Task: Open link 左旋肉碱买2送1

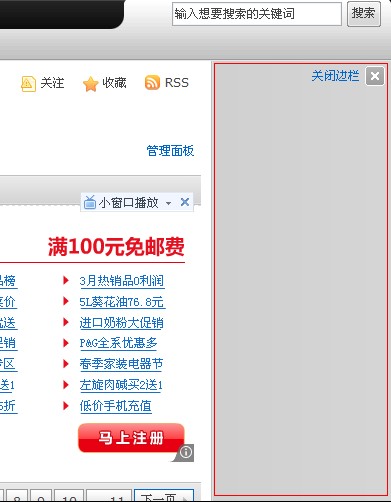Action: click(x=121, y=385)
